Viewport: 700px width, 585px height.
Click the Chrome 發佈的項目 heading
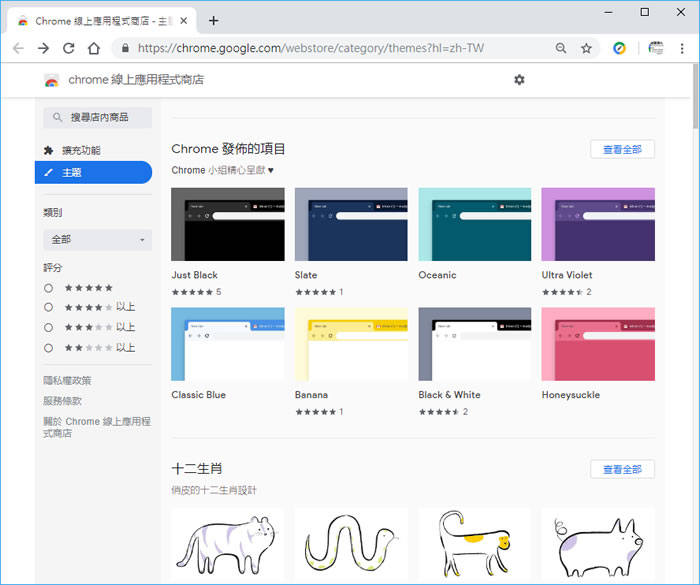228,149
